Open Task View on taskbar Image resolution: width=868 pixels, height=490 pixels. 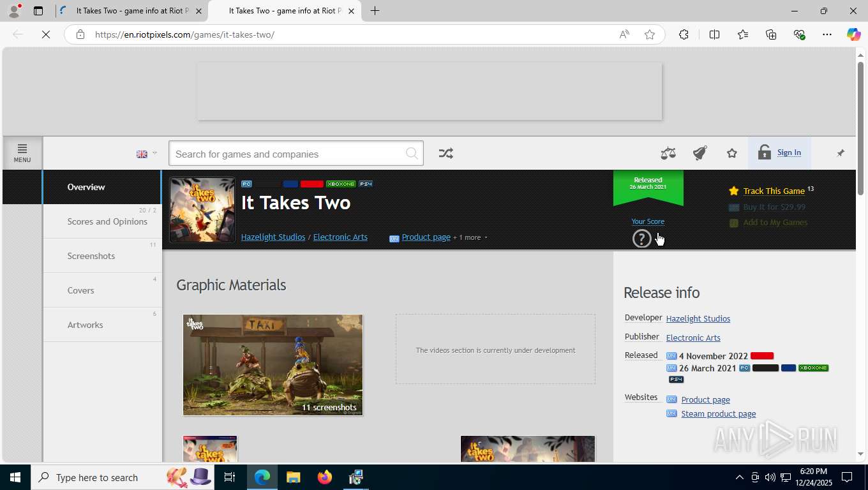(230, 477)
